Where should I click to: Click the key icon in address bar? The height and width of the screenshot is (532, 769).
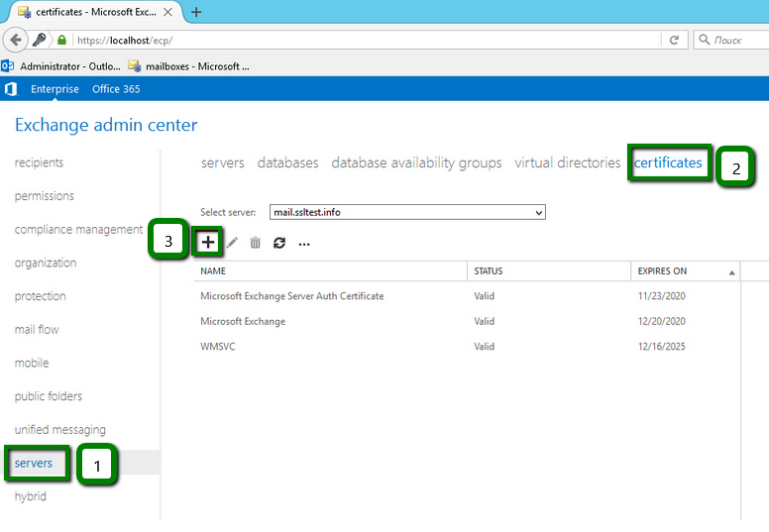tap(40, 40)
